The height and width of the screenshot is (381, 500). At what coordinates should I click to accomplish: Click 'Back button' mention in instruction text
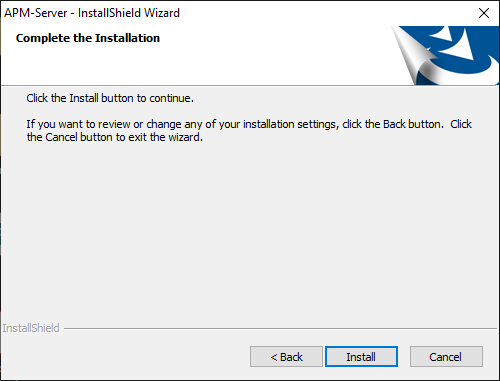coord(413,124)
